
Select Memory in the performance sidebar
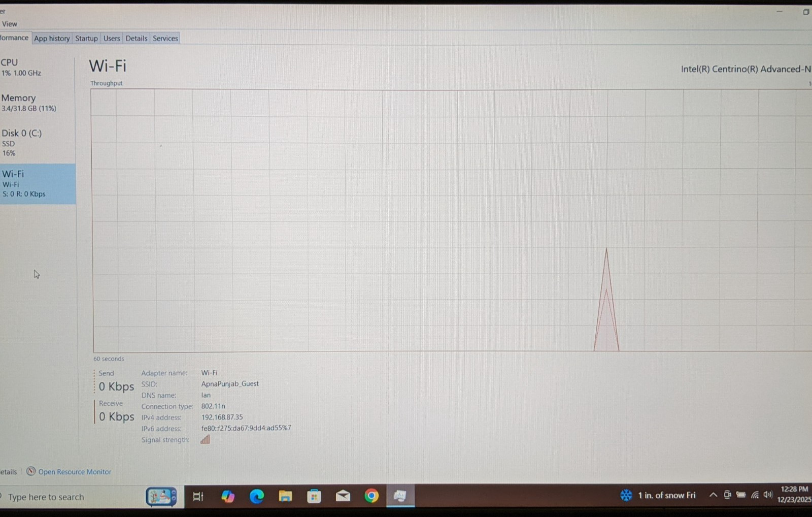[37, 103]
